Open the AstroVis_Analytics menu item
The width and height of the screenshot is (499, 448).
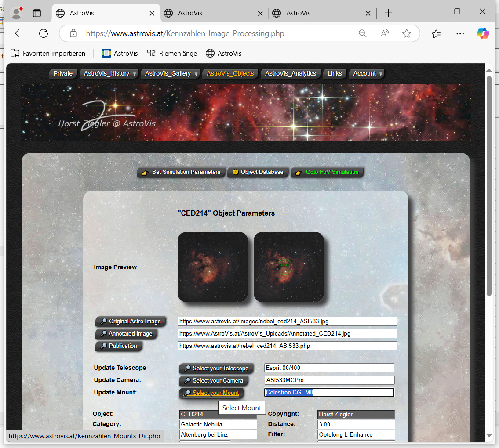291,73
